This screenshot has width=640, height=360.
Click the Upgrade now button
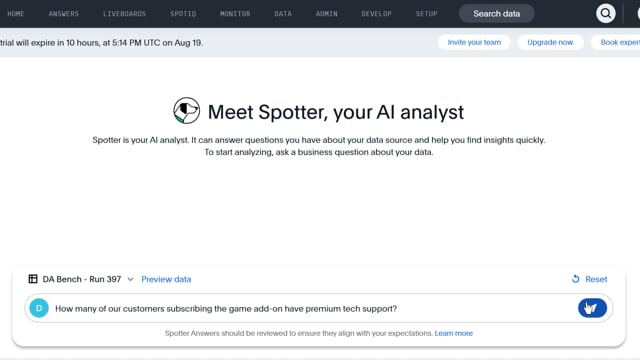(x=551, y=42)
